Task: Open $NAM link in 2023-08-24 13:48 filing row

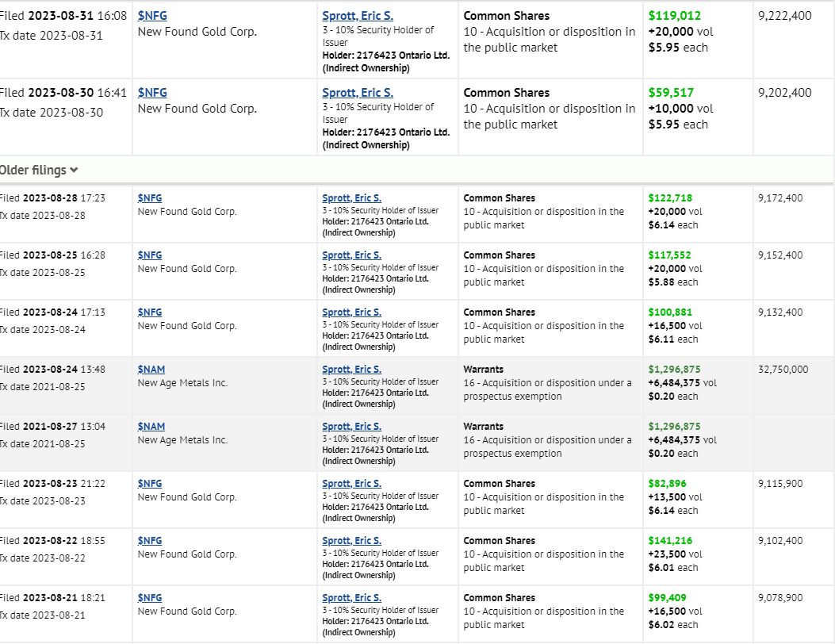Action: pyautogui.click(x=151, y=369)
